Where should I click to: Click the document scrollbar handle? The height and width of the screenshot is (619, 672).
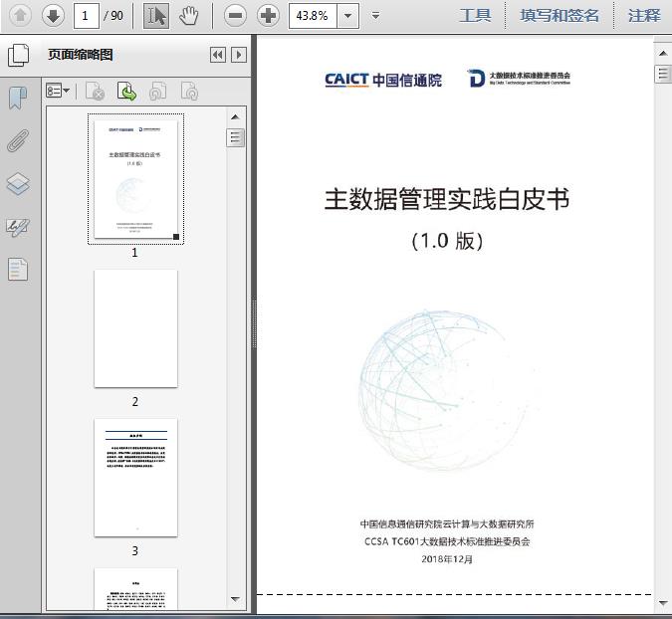[663, 74]
